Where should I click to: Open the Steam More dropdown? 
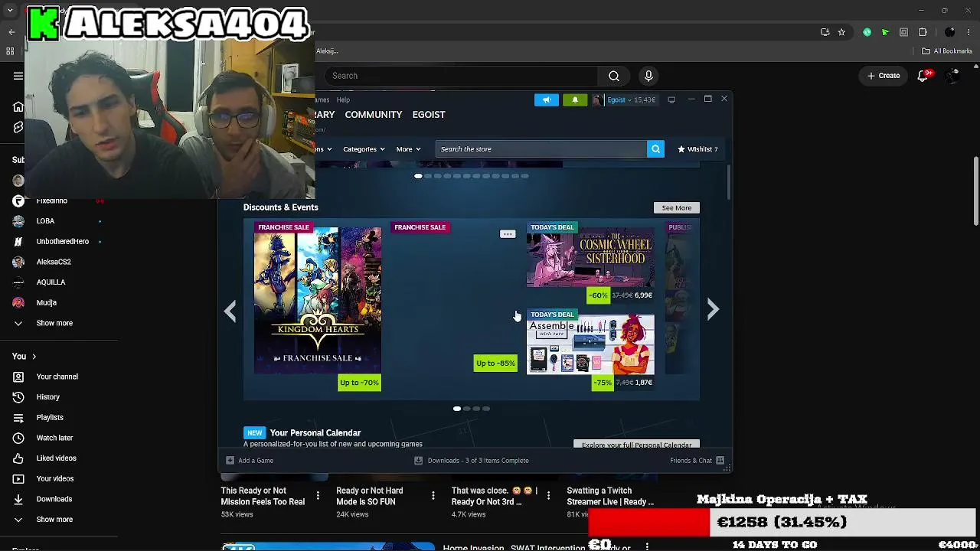(x=408, y=149)
